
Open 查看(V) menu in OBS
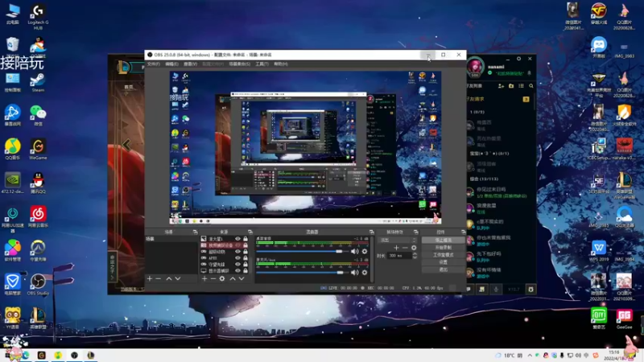[x=190, y=64]
